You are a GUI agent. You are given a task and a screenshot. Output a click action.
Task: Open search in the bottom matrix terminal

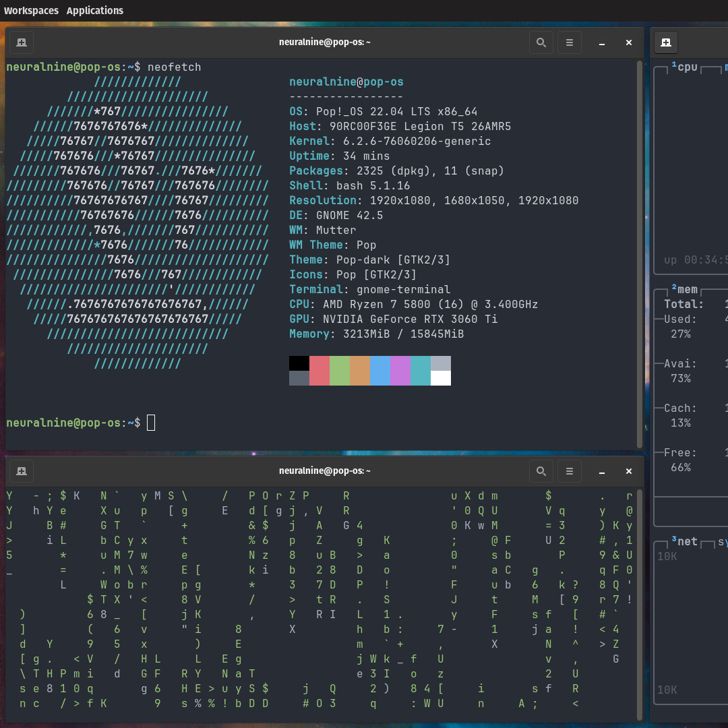541,471
